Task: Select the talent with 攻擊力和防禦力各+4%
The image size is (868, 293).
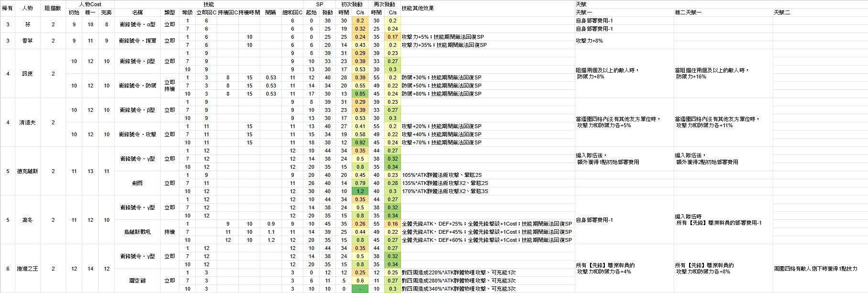Action: click(605, 268)
